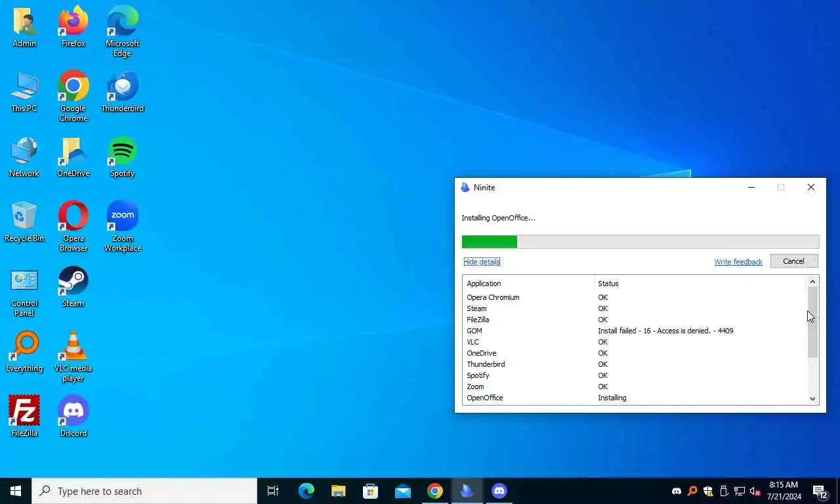The height and width of the screenshot is (504, 840).
Task: Open Microsoft Edge desktop shortcut
Action: [x=123, y=31]
